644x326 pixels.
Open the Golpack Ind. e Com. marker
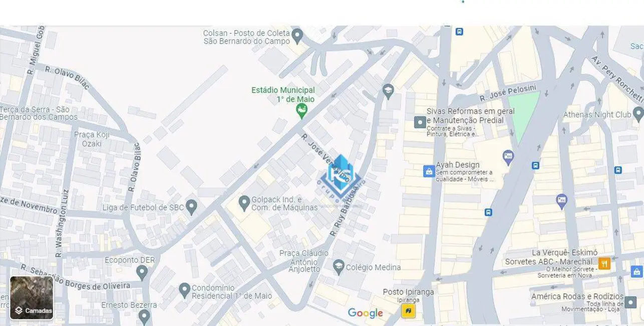[244, 203]
